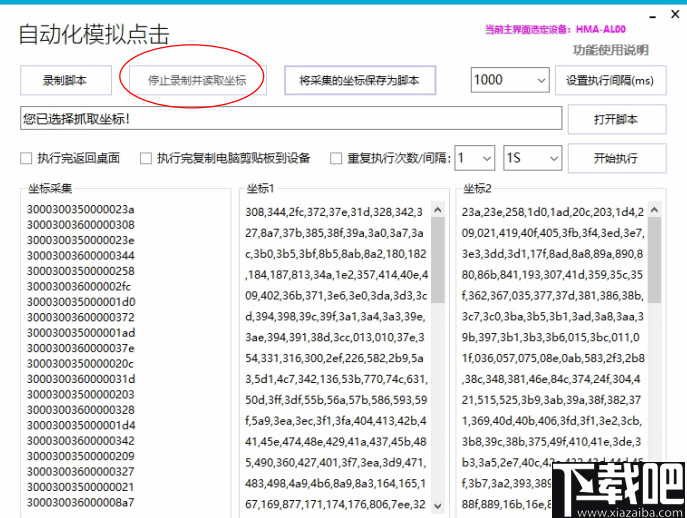
Task: Save coordinates via 将采集的坐标保存为脚本
Action: point(360,80)
